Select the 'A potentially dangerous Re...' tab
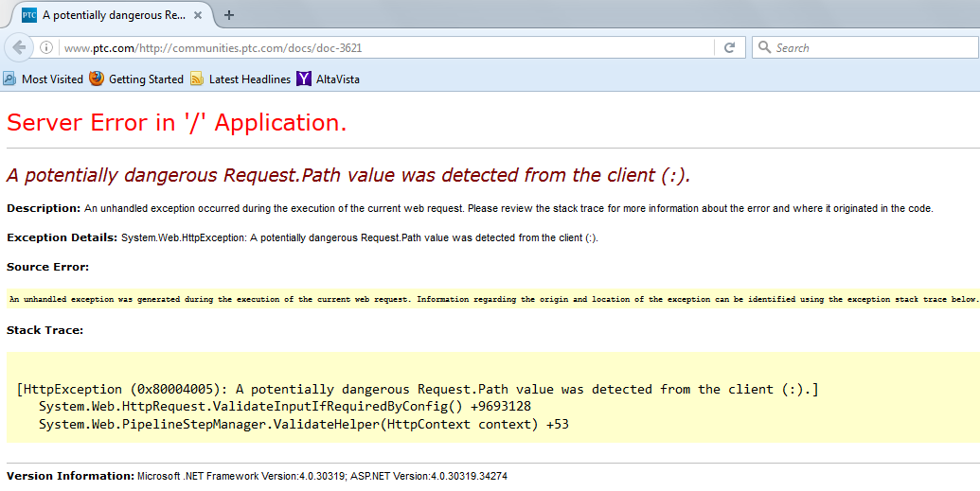This screenshot has height=491, width=980. point(114,15)
